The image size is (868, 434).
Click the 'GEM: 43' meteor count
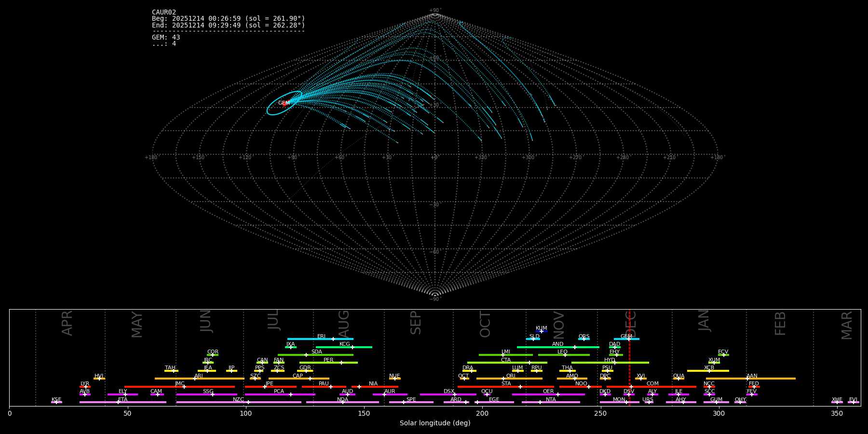[166, 37]
